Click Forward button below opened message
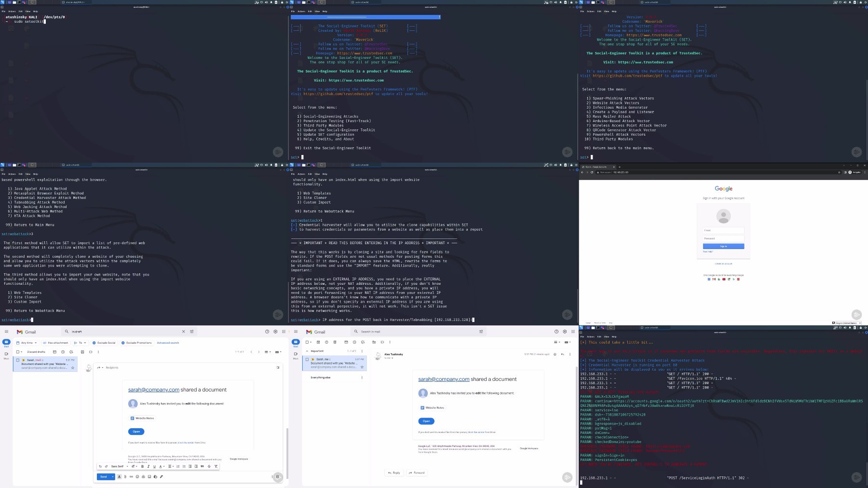The height and width of the screenshot is (488, 868). pos(417,473)
